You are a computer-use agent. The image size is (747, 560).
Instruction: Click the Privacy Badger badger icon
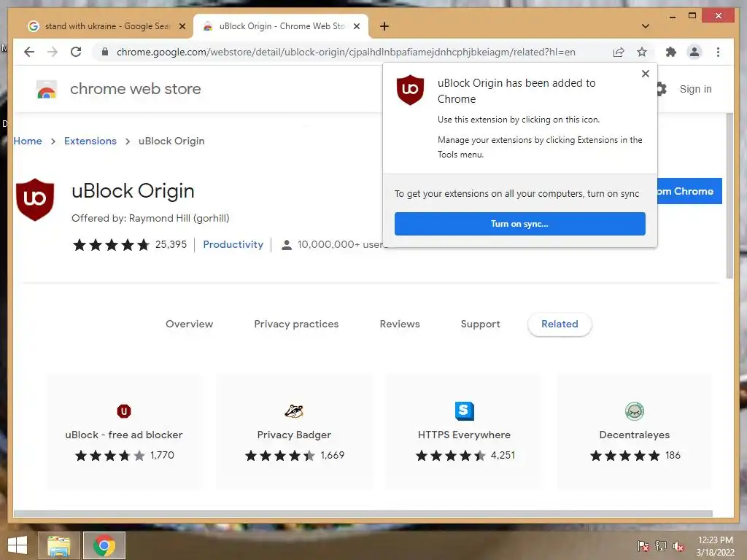(294, 411)
